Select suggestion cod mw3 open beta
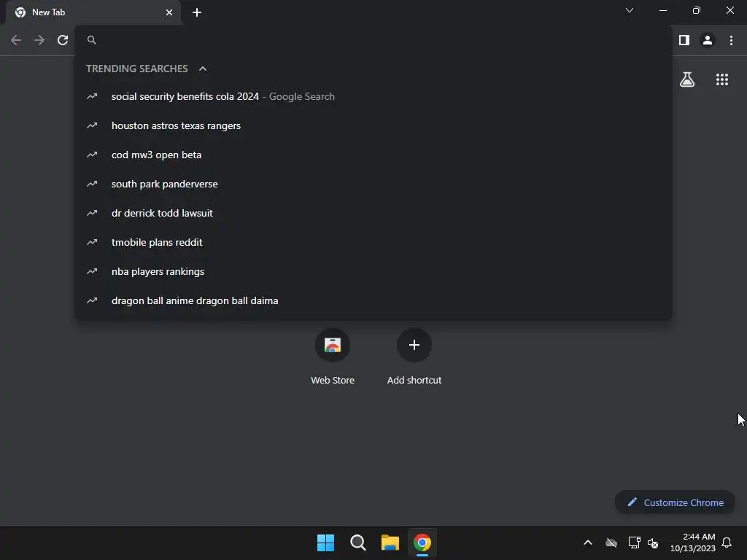This screenshot has height=560, width=747. pos(373,155)
